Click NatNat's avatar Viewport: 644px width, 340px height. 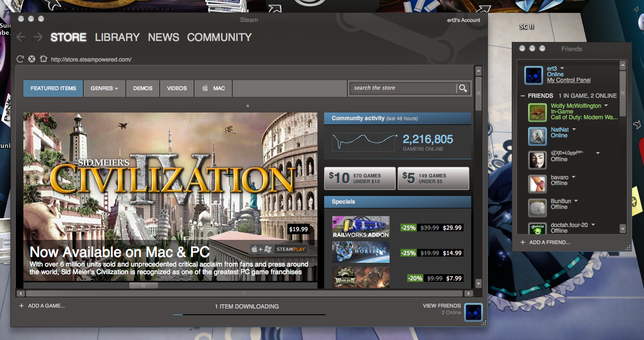click(537, 136)
